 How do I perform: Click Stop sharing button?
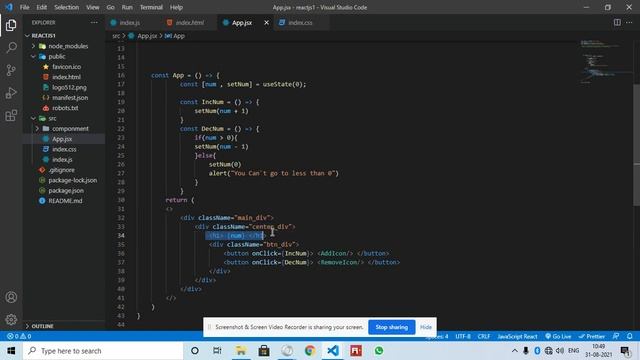391,327
